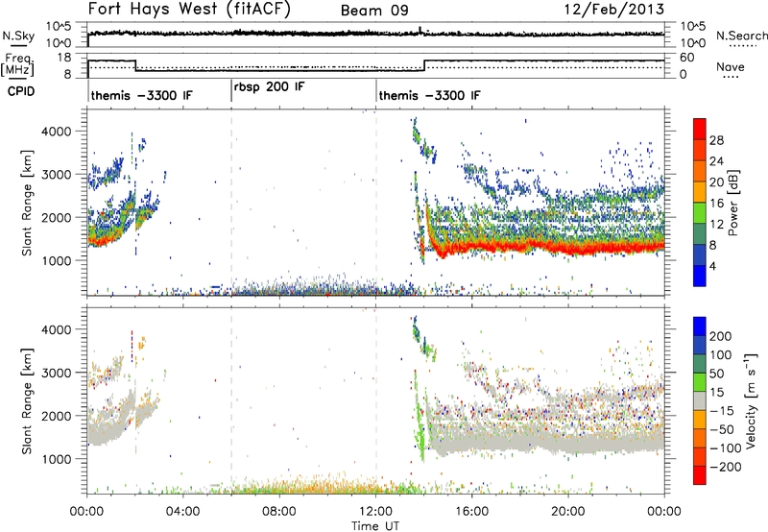This screenshot has height=532, width=768.
Task: Click the first 'themis -3300 IF' label
Action: coord(141,95)
